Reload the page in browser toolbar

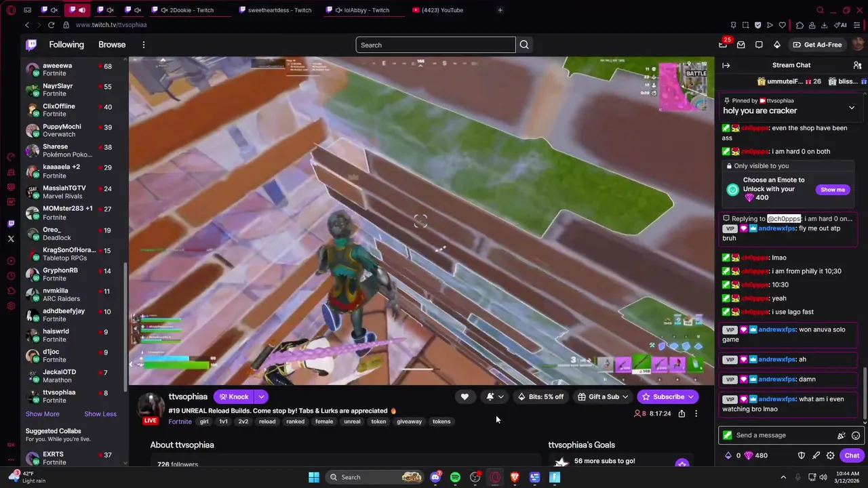click(51, 25)
